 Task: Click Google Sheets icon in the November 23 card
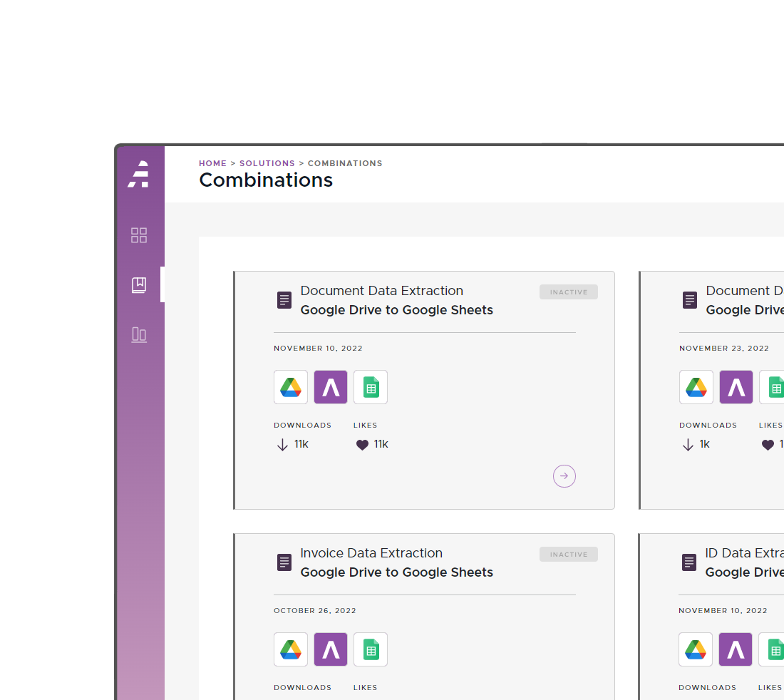771,387
